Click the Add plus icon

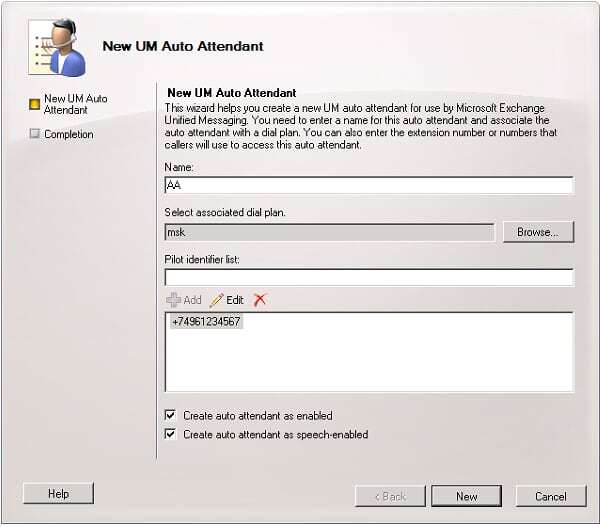[x=173, y=300]
